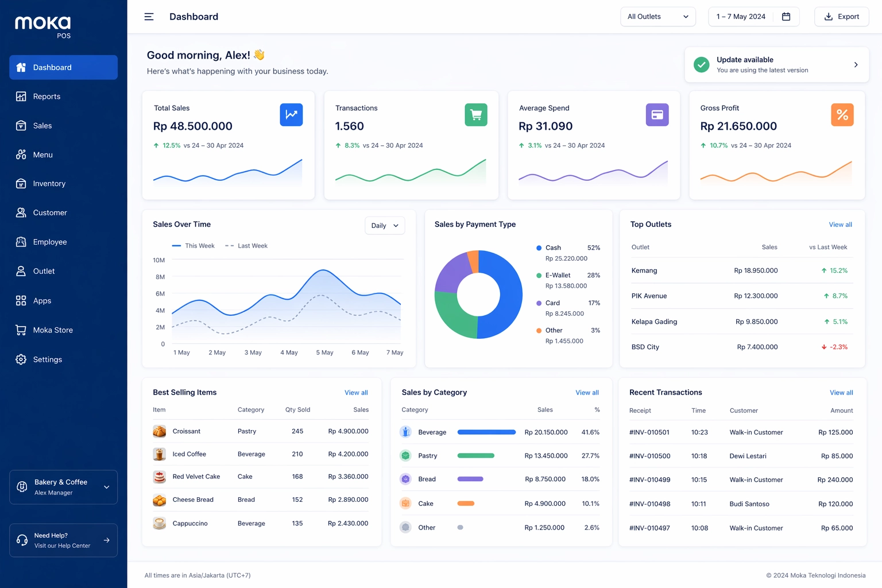This screenshot has height=588, width=882.
Task: Expand the Daily interval dropdown
Action: point(385,226)
